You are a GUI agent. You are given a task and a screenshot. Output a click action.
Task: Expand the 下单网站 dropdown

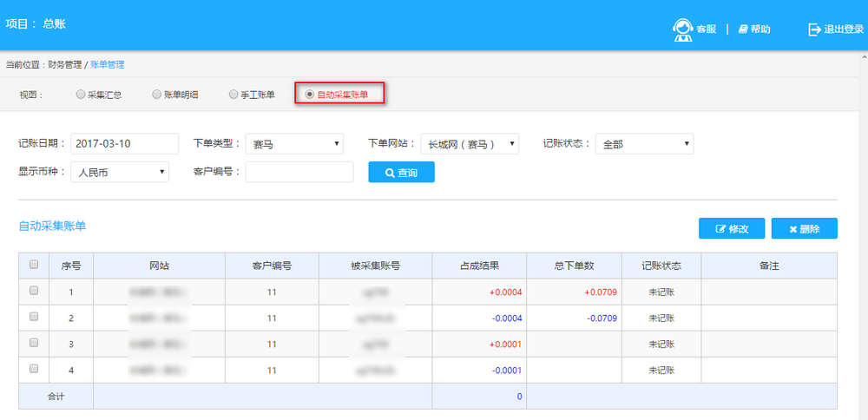click(x=470, y=144)
